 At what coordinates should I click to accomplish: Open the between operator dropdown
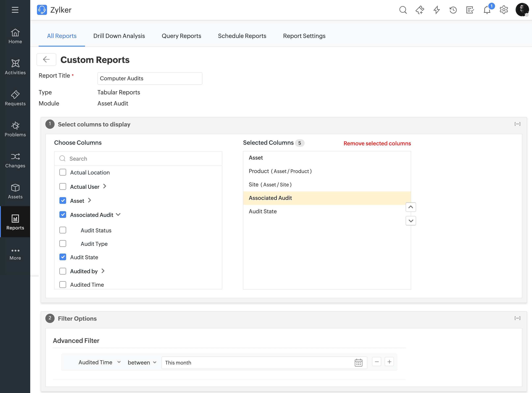(142, 363)
